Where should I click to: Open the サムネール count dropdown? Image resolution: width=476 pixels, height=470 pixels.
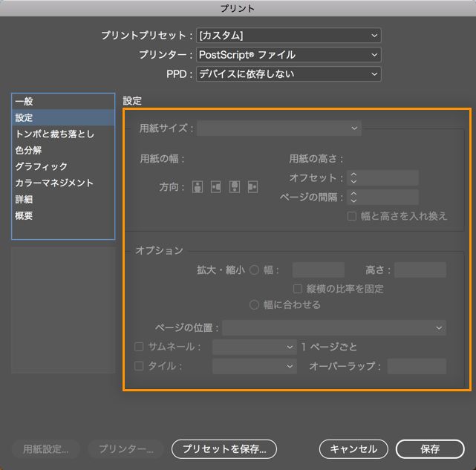(255, 347)
